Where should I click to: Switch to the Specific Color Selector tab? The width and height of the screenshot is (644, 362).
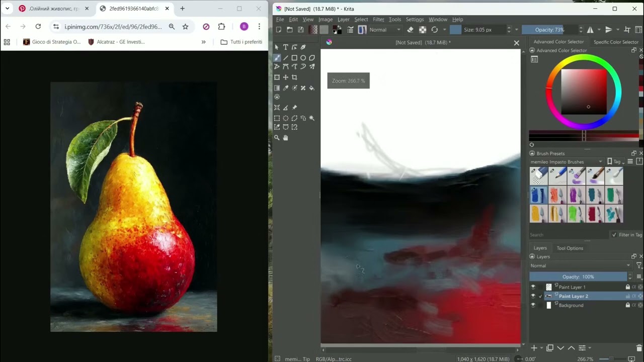coord(616,42)
